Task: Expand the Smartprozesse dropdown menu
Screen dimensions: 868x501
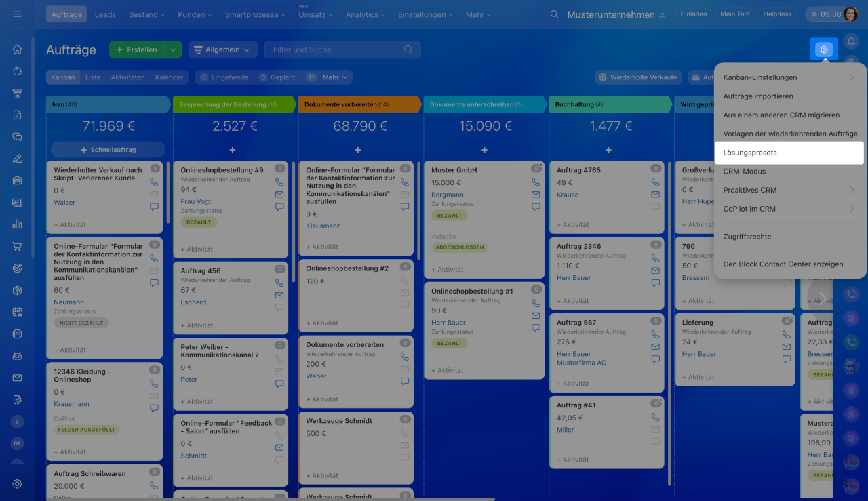Action: tap(255, 14)
